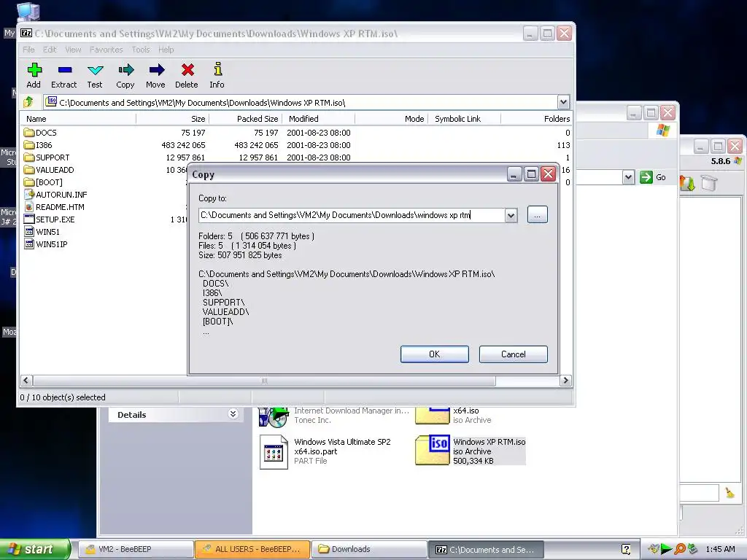Screen dimensions: 747x560
Task: Sort by the Packed Size column
Action: (245, 119)
